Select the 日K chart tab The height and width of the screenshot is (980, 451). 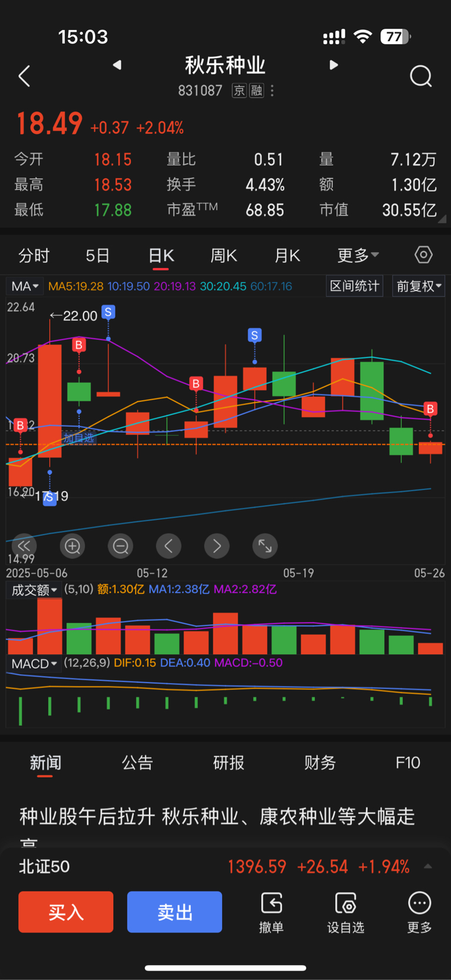pos(161,256)
